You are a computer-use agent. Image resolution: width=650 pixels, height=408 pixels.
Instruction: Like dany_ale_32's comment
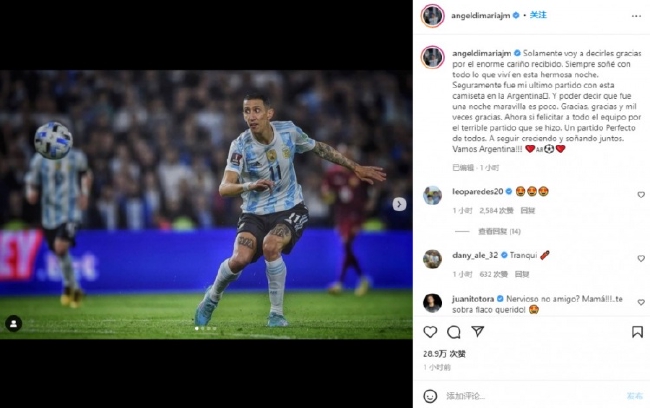[641, 258]
